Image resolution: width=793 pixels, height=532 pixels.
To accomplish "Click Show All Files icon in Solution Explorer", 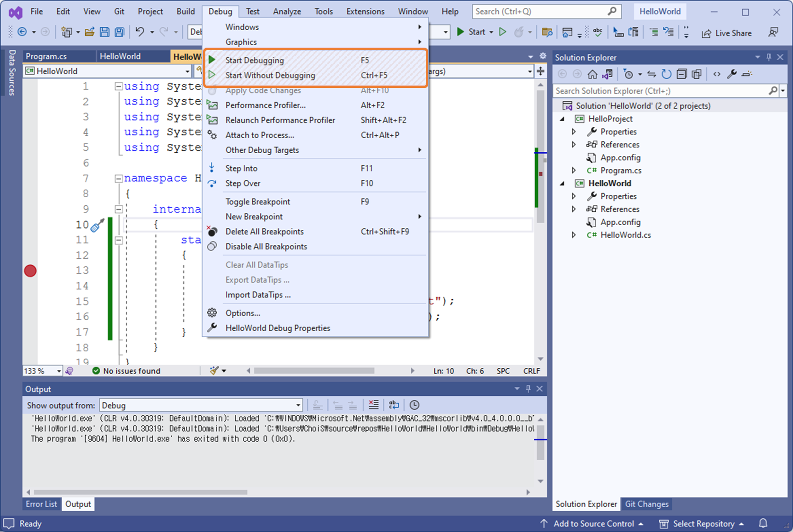I will coord(696,74).
